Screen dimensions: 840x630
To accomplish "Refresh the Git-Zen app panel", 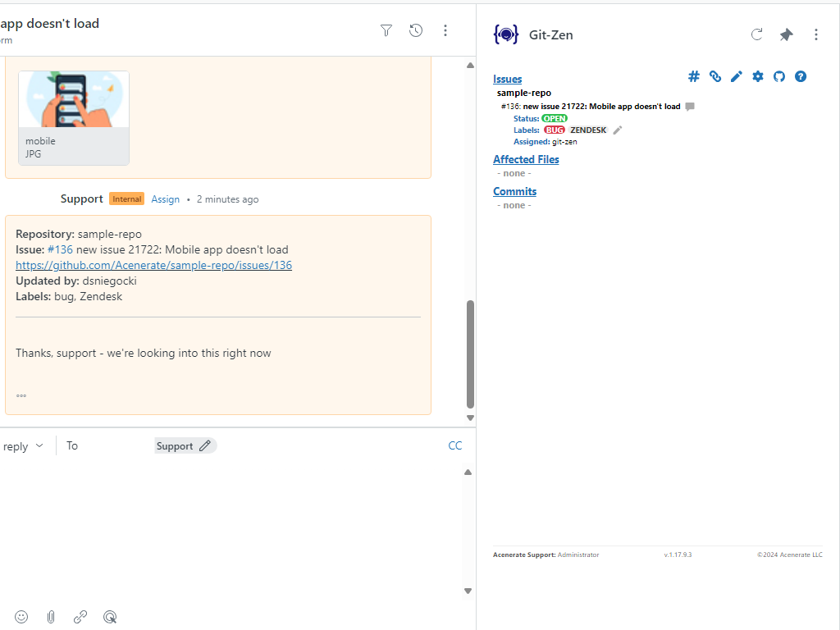I will (x=757, y=34).
